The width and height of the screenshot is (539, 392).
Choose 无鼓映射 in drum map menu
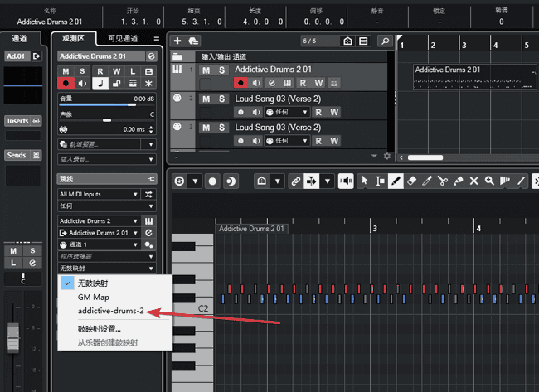114,283
